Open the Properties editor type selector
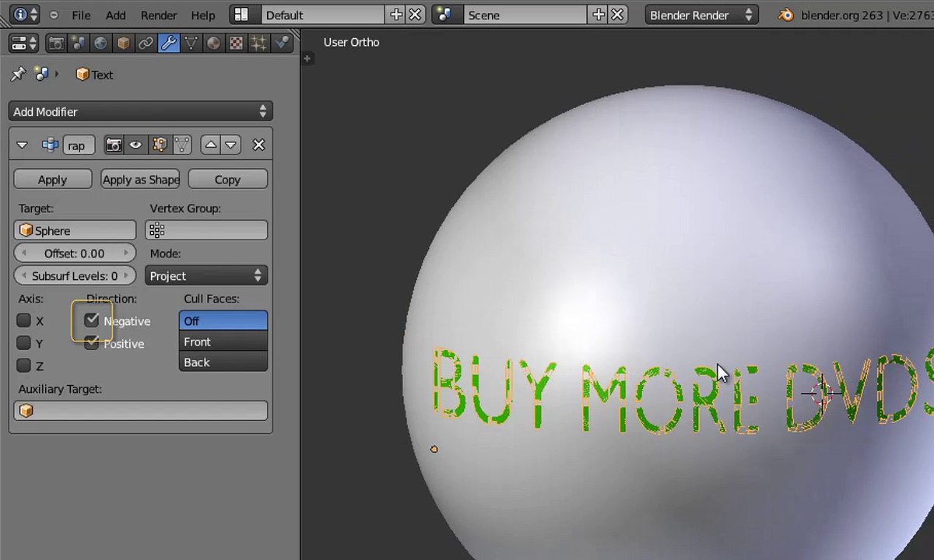 (25, 44)
